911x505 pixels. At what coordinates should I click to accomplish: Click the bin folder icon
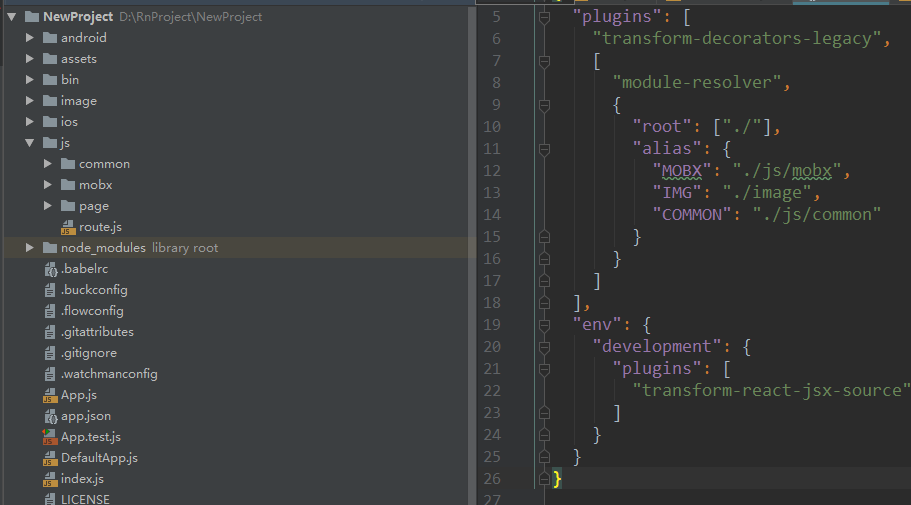(50, 80)
